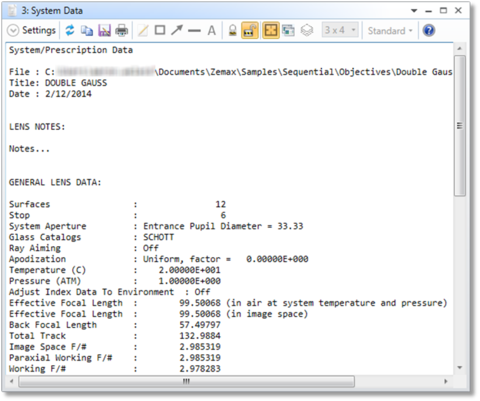Click the "GENERAL LENS DATA:" heading
This screenshot has height=401, width=480.
[x=55, y=183]
